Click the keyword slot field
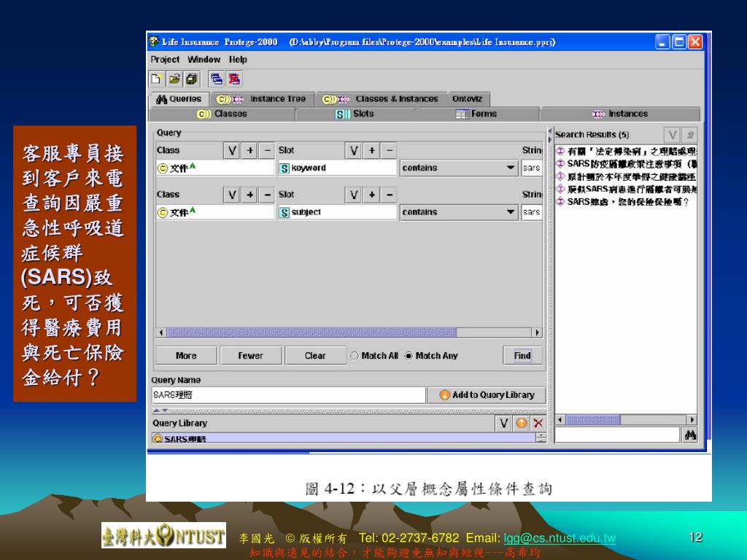 (337, 168)
